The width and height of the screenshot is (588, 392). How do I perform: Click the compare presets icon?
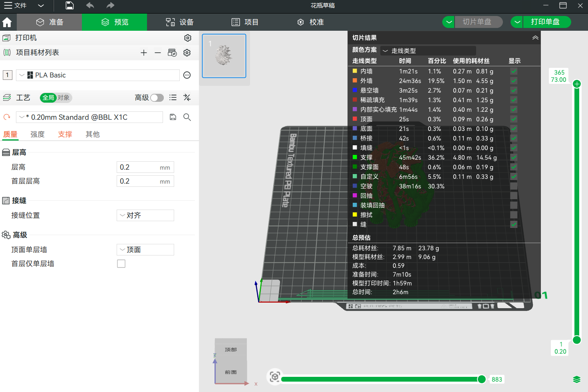[x=187, y=97]
